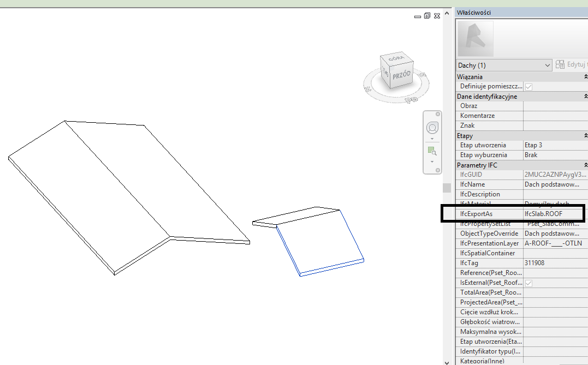
Task: Toggle the Definiuje pomieszcz... checkbox
Action: [528, 87]
